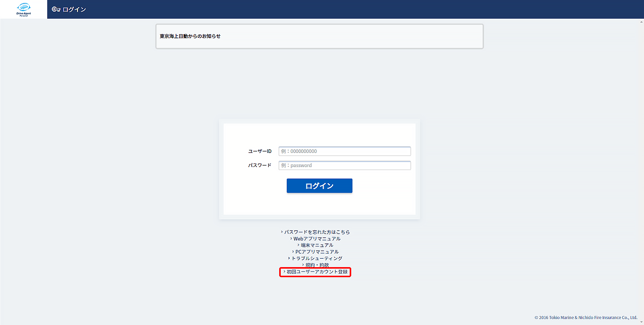Click the chevron before 初回ユーザーアカウント登録

click(284, 272)
